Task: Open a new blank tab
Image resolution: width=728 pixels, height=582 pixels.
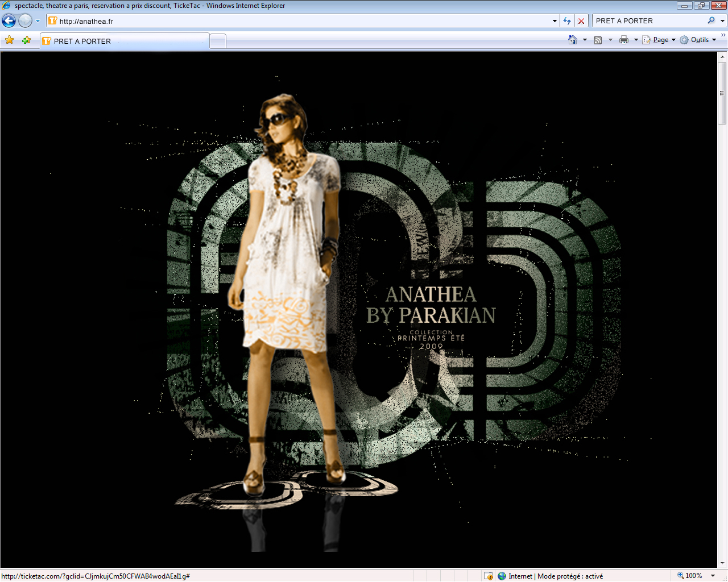Action: pyautogui.click(x=218, y=41)
